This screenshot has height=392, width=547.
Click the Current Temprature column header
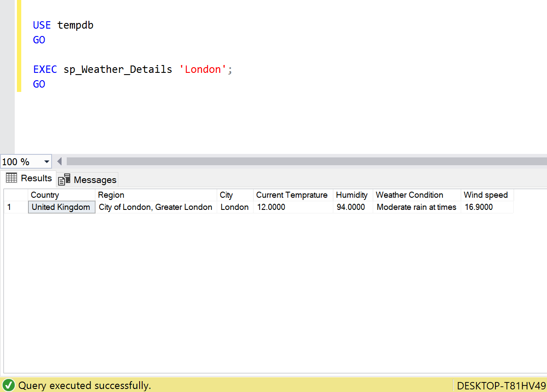(x=293, y=195)
